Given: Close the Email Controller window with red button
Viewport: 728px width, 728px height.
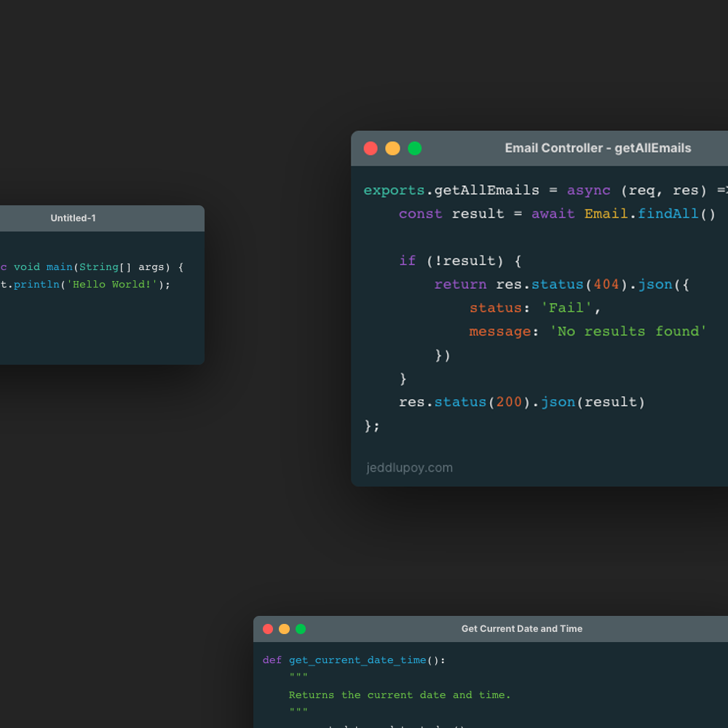Looking at the screenshot, I should click(x=371, y=149).
